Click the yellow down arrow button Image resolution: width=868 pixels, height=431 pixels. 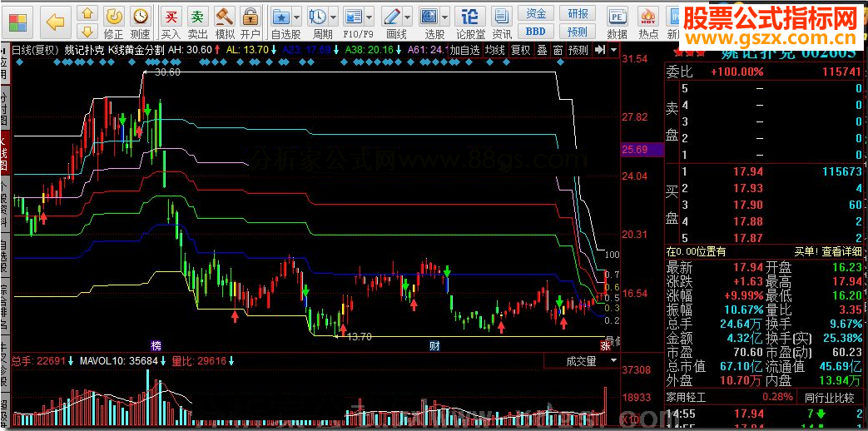tap(87, 32)
